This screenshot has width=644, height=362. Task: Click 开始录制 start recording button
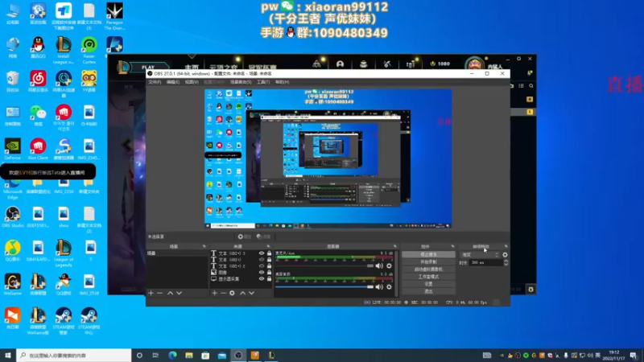click(x=428, y=262)
